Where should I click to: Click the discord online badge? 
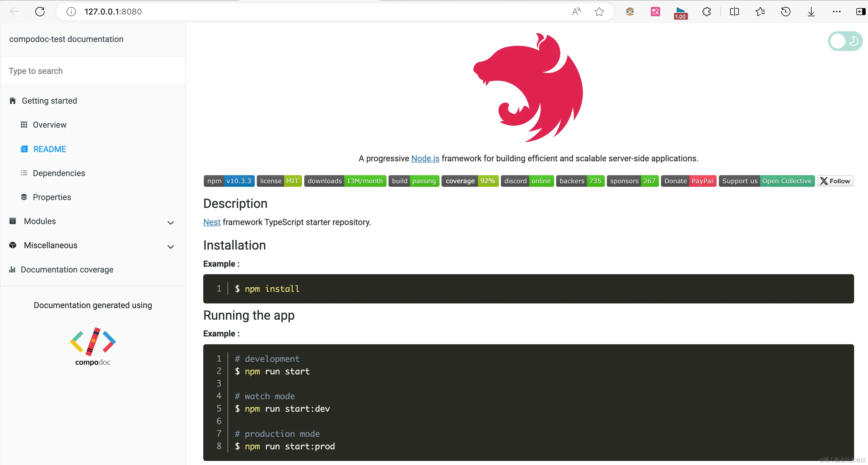(x=527, y=181)
